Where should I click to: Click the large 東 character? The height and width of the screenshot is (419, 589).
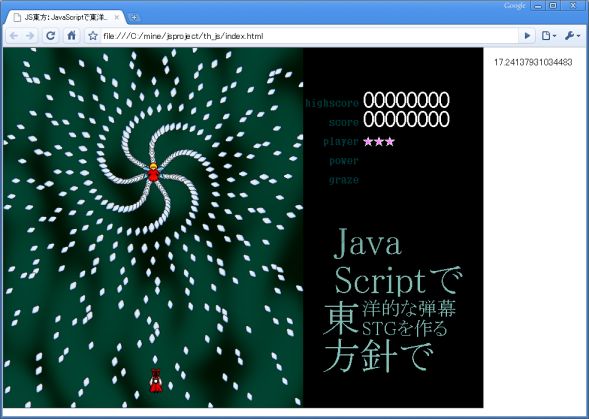click(x=341, y=319)
